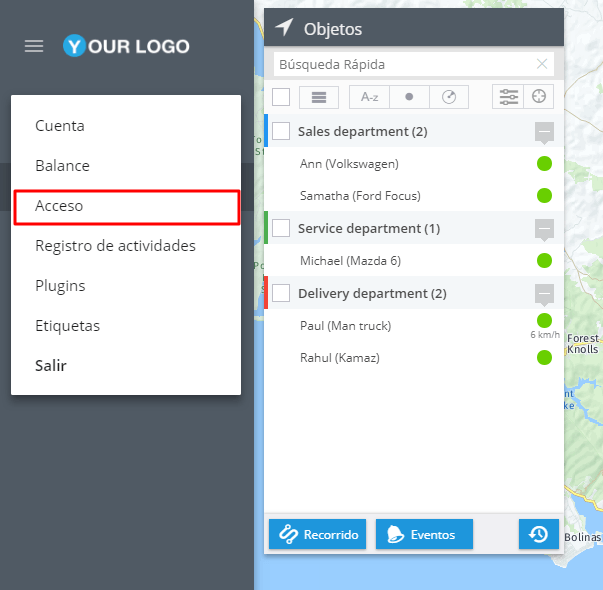This screenshot has width=603, height=590.
Task: Open the hamburger menu icon
Action: click(x=34, y=46)
